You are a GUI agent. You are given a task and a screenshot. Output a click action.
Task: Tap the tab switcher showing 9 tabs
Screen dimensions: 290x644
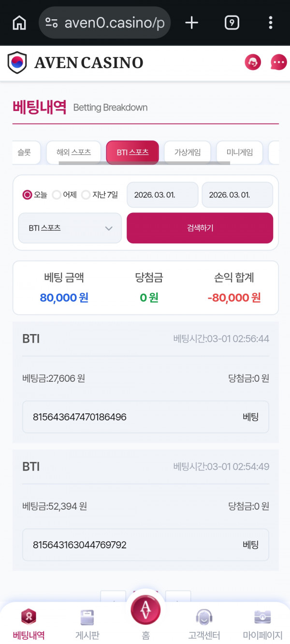tap(232, 22)
